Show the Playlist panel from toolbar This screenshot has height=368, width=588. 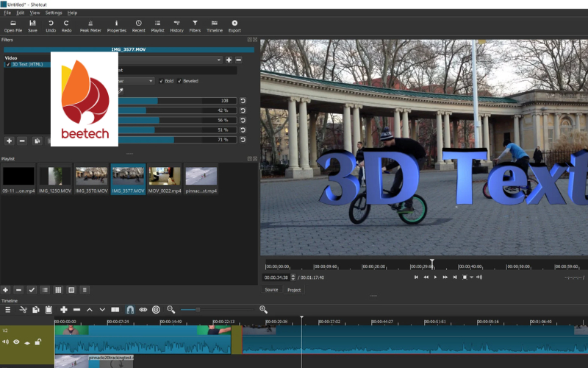click(157, 26)
